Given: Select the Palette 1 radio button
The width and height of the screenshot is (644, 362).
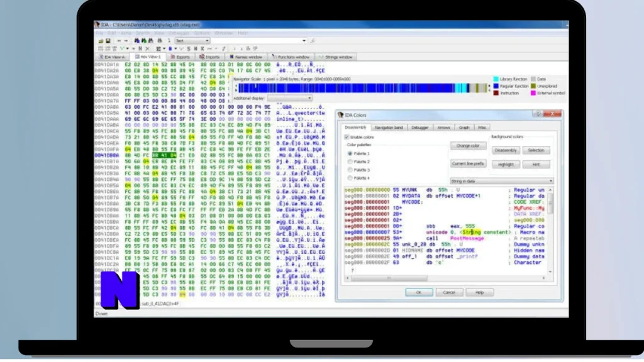Looking at the screenshot, I should (x=350, y=153).
